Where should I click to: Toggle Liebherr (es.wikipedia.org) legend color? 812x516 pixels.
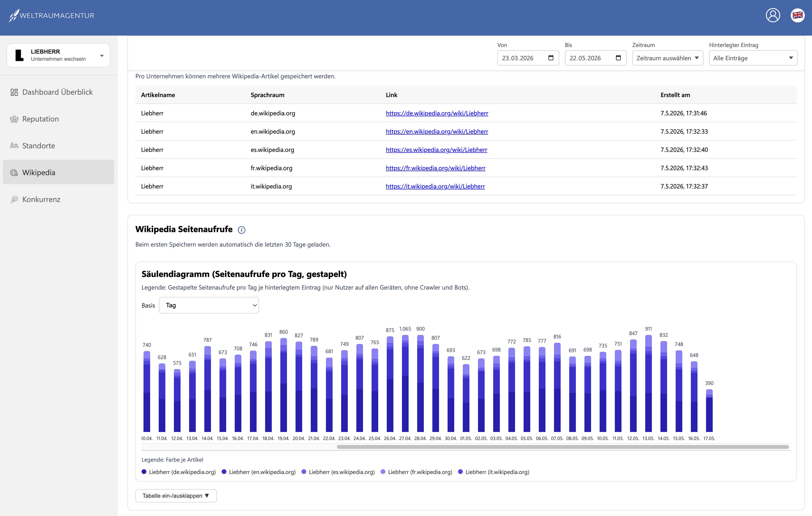304,472
